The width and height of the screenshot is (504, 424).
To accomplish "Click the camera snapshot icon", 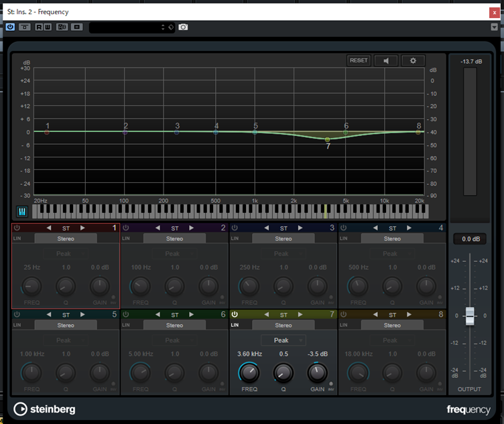I will click(x=183, y=27).
